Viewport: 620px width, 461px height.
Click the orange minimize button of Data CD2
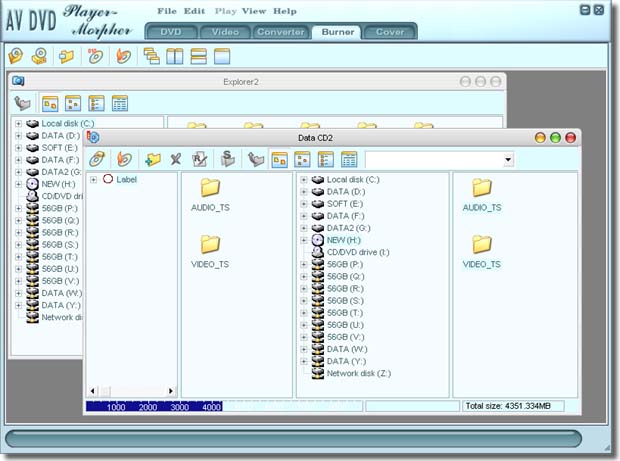pos(540,138)
